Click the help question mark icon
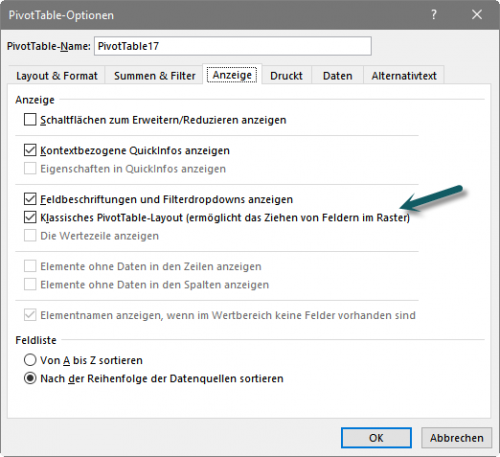 click(x=434, y=15)
